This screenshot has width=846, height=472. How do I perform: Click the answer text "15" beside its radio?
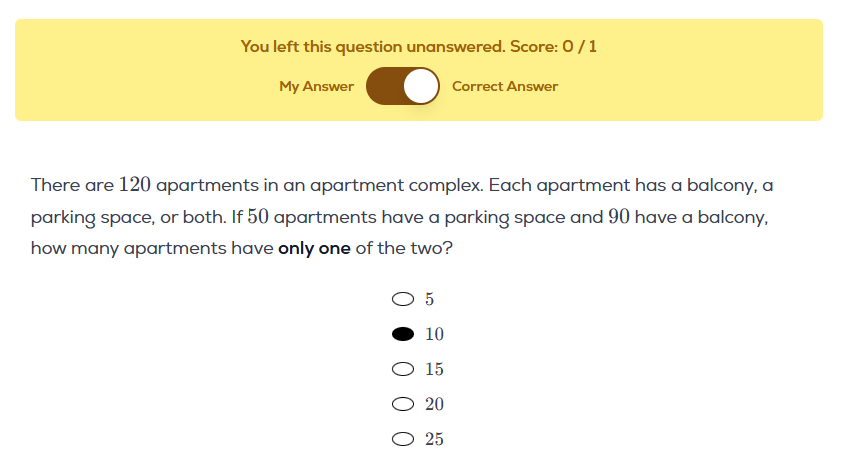click(434, 369)
